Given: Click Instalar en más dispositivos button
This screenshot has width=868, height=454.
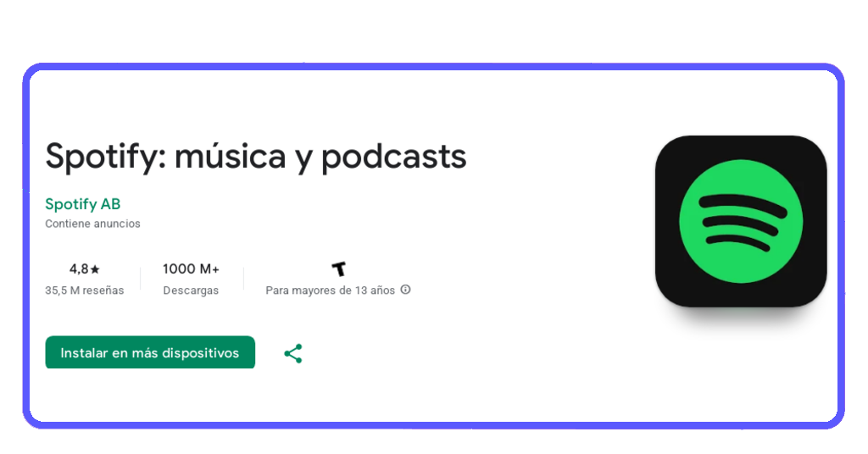Looking at the screenshot, I should tap(150, 352).
